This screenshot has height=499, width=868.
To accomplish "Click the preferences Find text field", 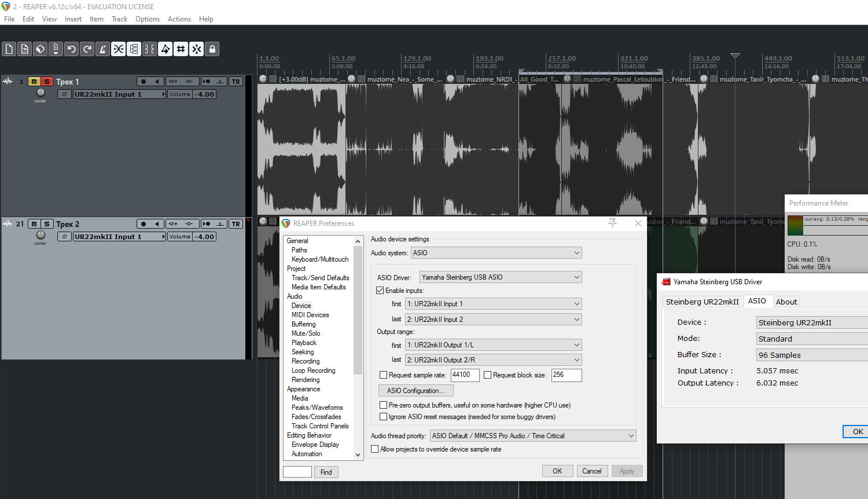I will [x=297, y=472].
